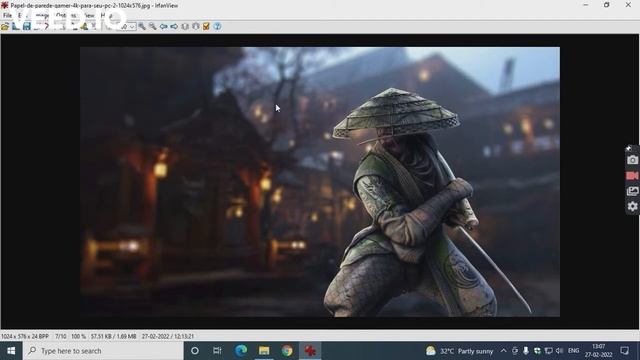This screenshot has height=360, width=640.
Task: Click '57.51 KB / 1.69 MB' in status bar
Action: click(113, 337)
